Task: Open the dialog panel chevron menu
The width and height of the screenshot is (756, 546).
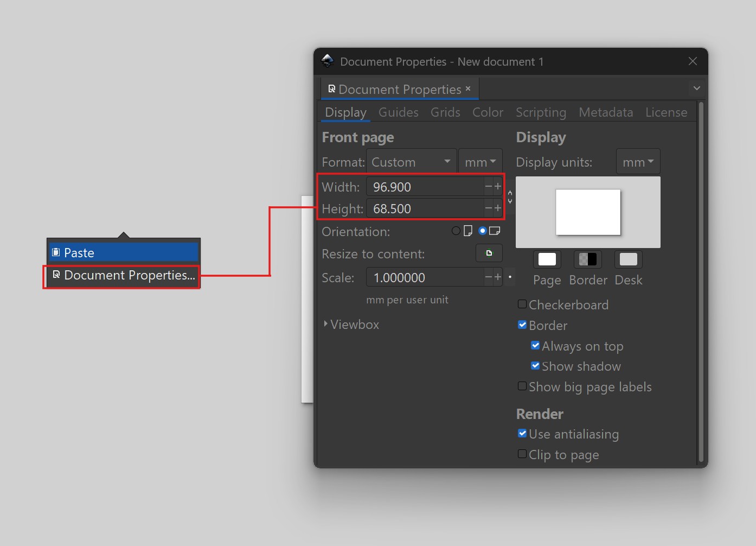Action: coord(697,88)
